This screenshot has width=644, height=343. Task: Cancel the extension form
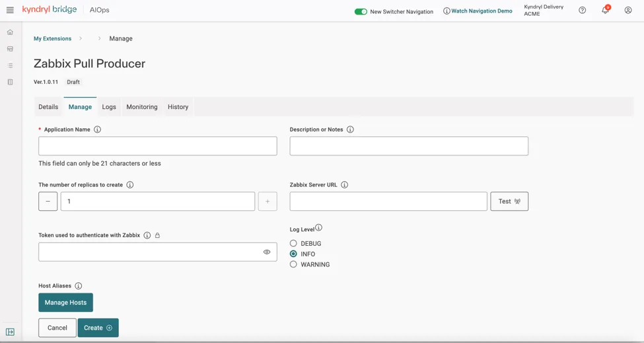(x=57, y=328)
